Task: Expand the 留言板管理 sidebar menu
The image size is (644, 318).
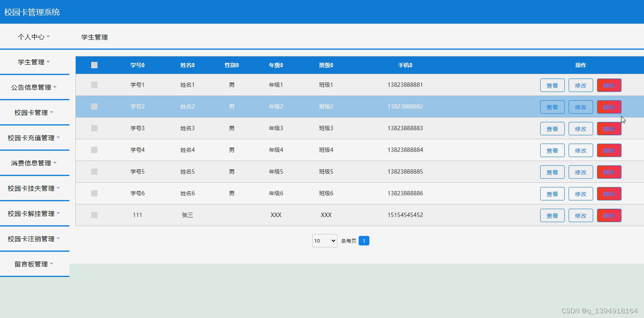Action: (35, 264)
